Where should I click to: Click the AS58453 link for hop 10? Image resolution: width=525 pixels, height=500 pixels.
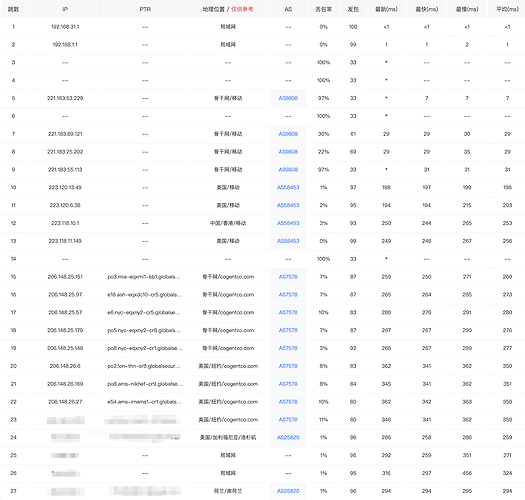pos(288,188)
